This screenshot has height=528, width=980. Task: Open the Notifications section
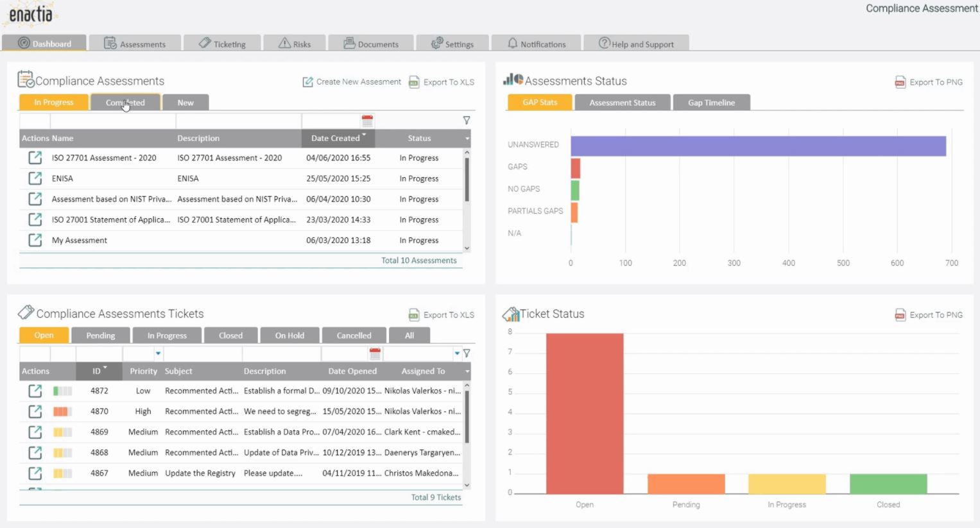537,43
